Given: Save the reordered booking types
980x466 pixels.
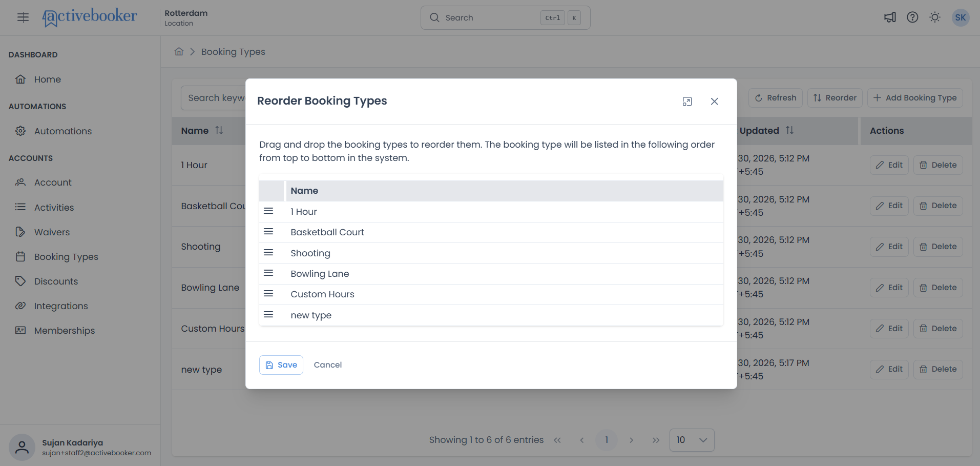Looking at the screenshot, I should [281, 365].
